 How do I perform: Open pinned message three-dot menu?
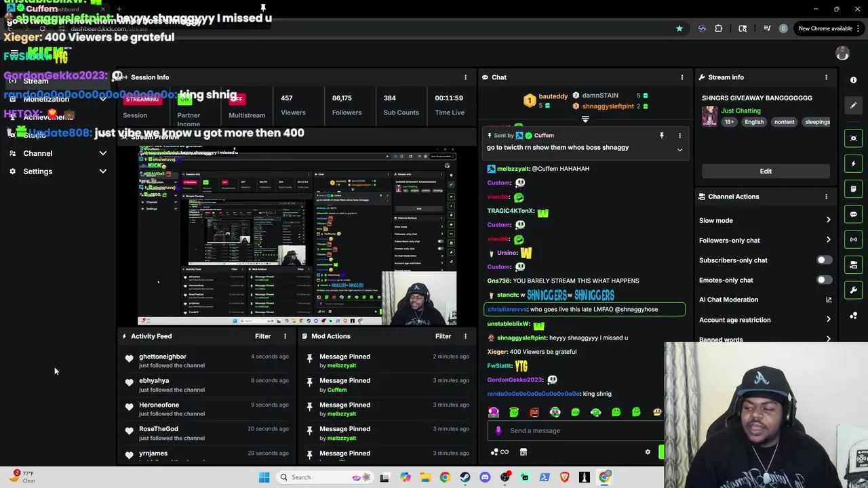679,136
